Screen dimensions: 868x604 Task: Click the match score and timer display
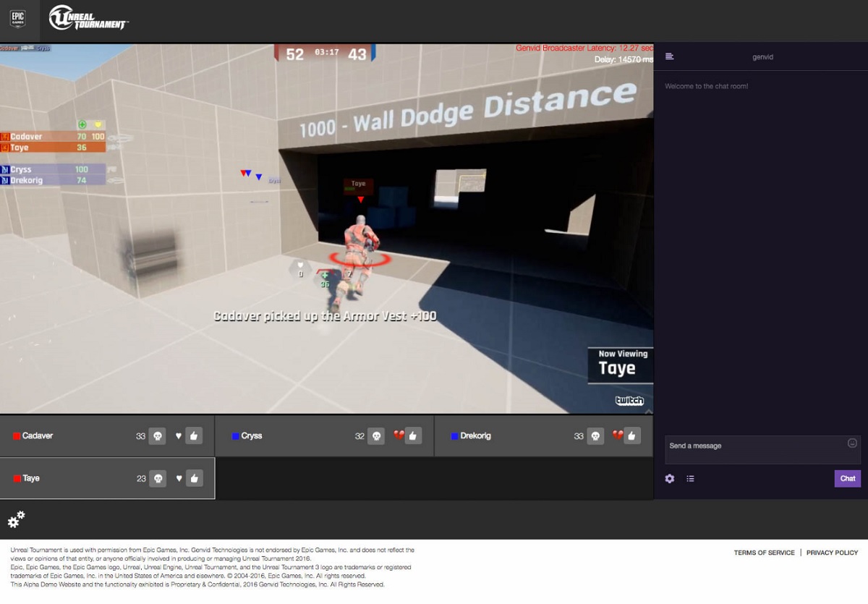tap(325, 54)
